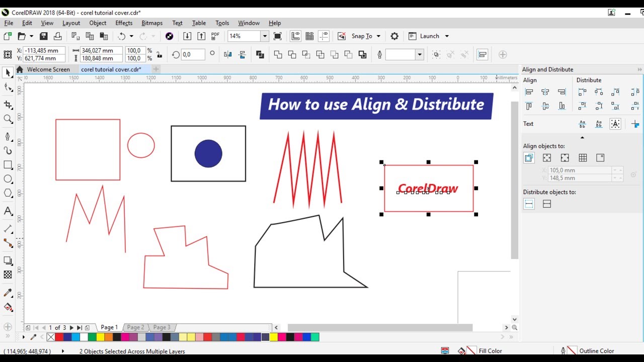Select Align to Grid option
Screen dimensions: 644x362
point(583,158)
